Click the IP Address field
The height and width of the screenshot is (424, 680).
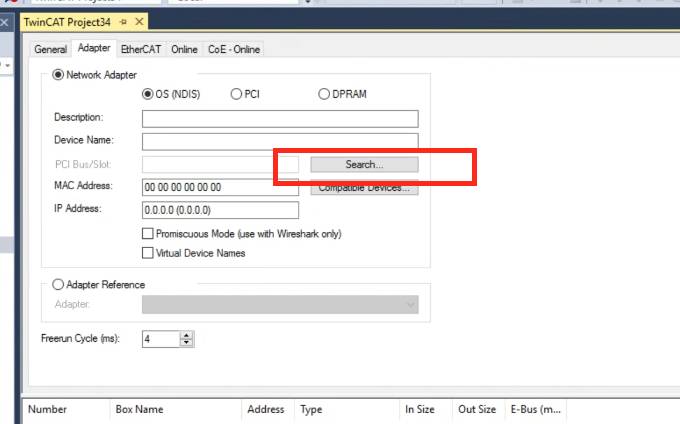tap(220, 210)
